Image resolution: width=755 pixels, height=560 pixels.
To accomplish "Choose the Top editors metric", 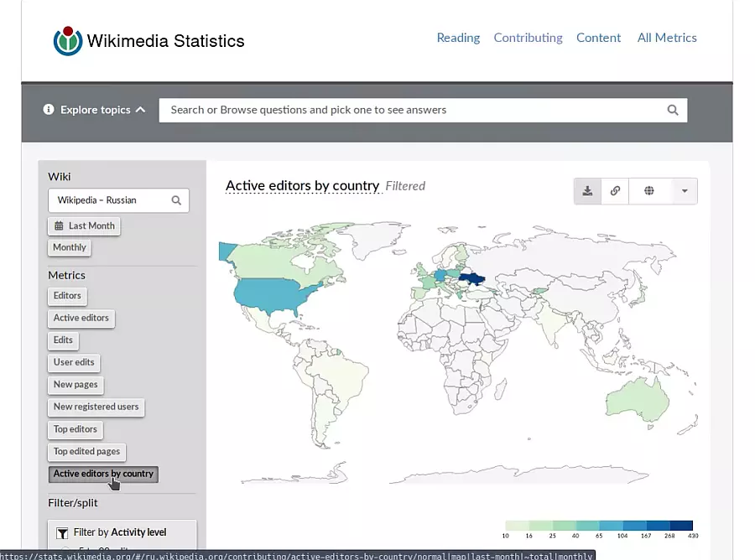I will pyautogui.click(x=75, y=428).
